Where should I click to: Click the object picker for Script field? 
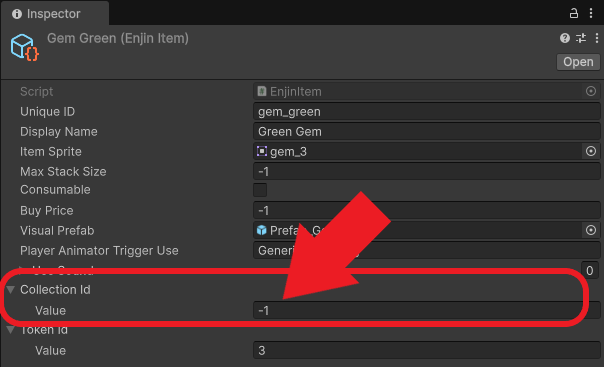(x=591, y=91)
